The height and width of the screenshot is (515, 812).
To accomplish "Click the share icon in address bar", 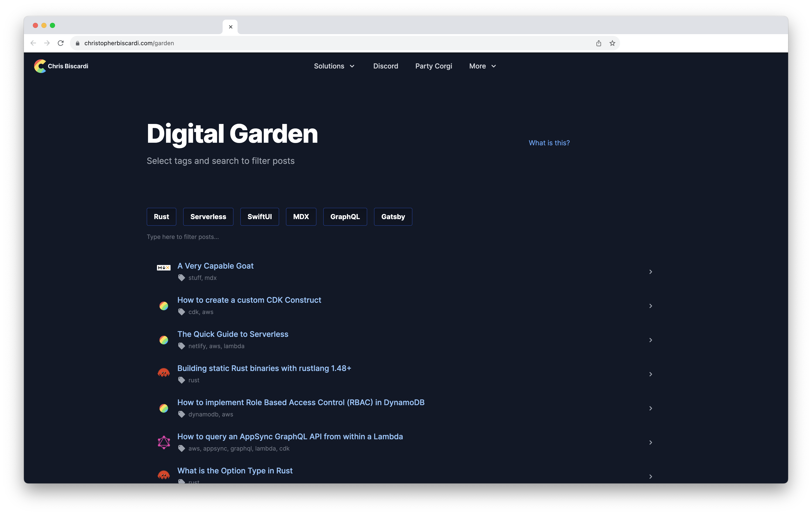I will [x=599, y=43].
